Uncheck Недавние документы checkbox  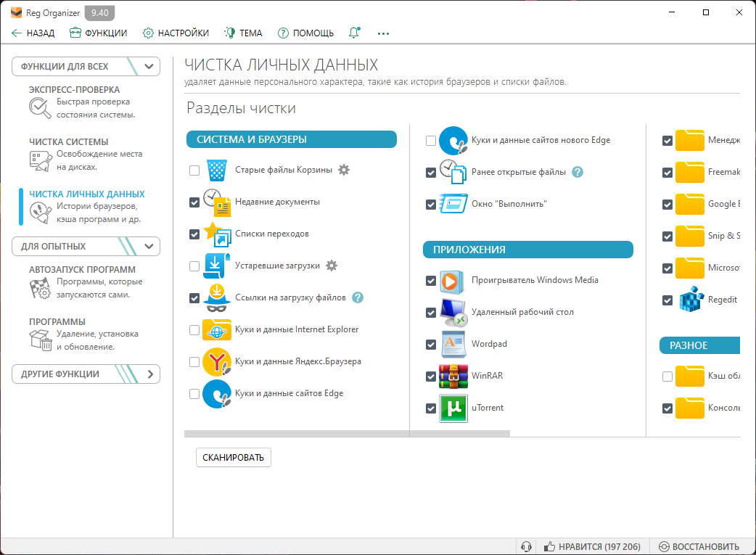(x=194, y=202)
